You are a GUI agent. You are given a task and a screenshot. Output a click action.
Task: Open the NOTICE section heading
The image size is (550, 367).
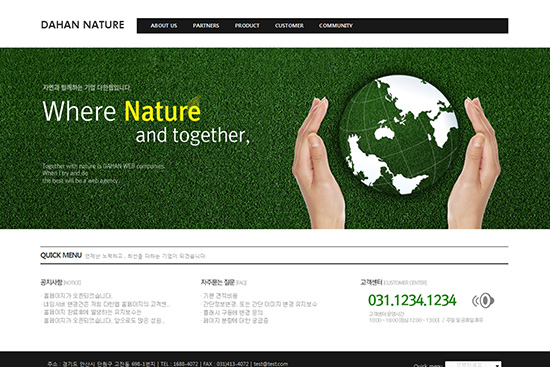click(x=61, y=282)
